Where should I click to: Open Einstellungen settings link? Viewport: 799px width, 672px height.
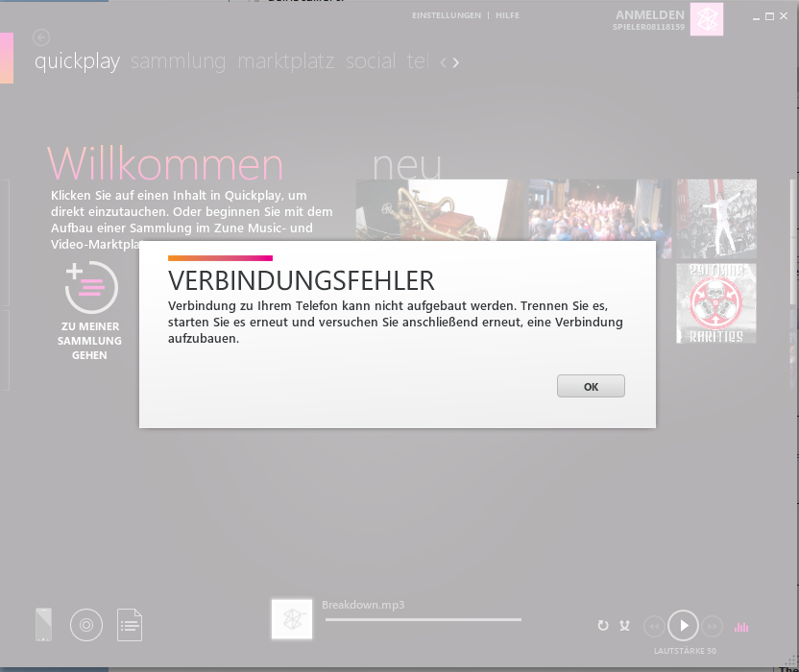click(x=447, y=15)
